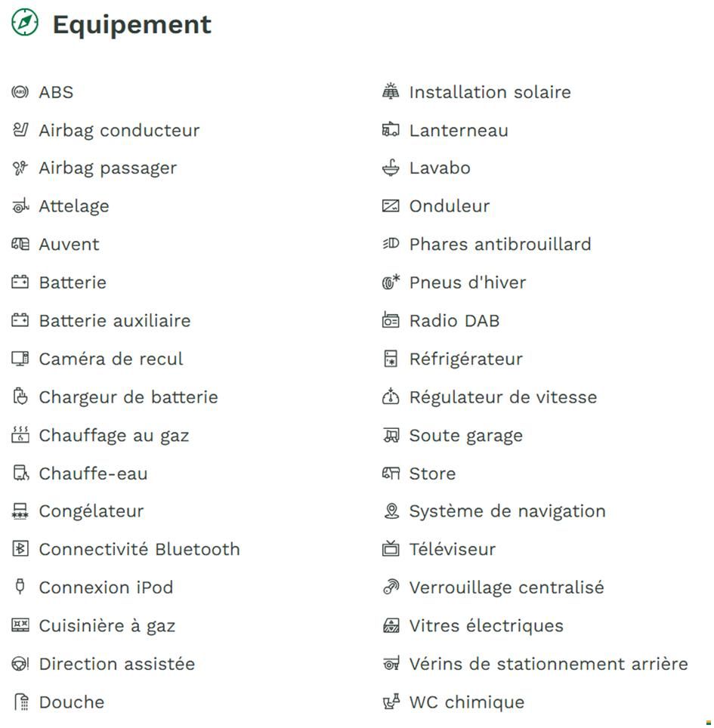Click the Cuisinière à gaz label
The height and width of the screenshot is (728, 714).
[x=107, y=626]
